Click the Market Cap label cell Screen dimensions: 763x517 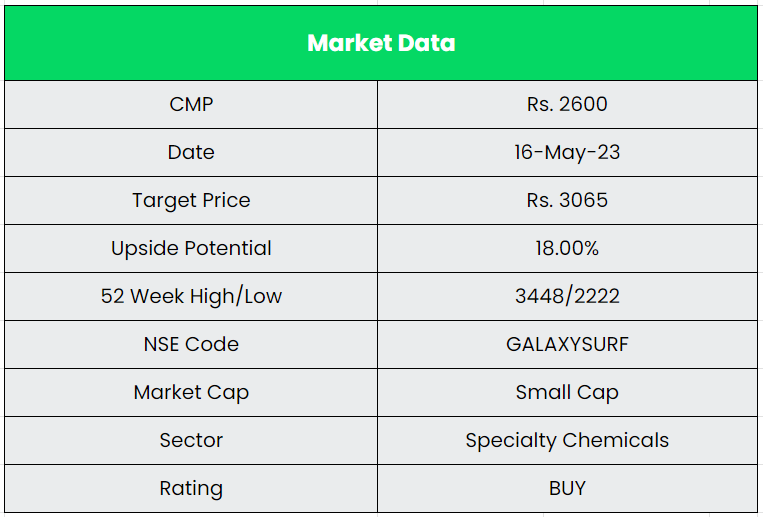191,392
